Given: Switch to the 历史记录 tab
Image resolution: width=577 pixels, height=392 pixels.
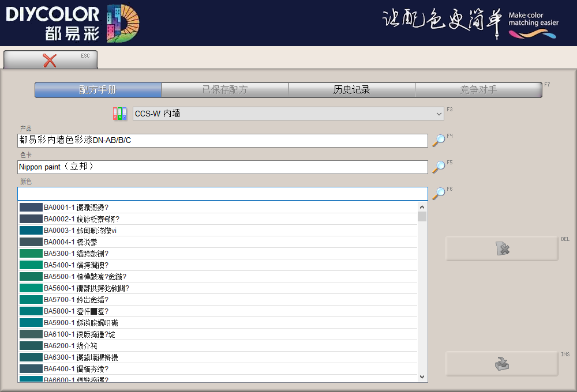Looking at the screenshot, I should point(351,90).
